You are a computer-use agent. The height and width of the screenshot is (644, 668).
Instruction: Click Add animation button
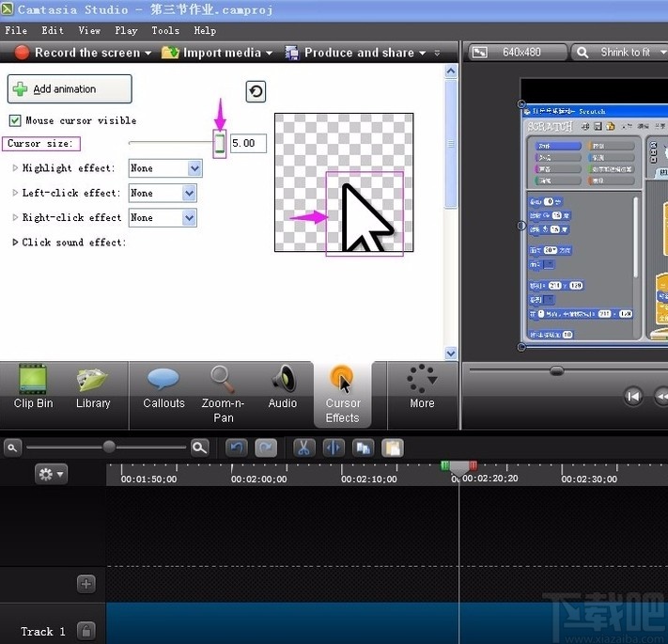tap(70, 88)
